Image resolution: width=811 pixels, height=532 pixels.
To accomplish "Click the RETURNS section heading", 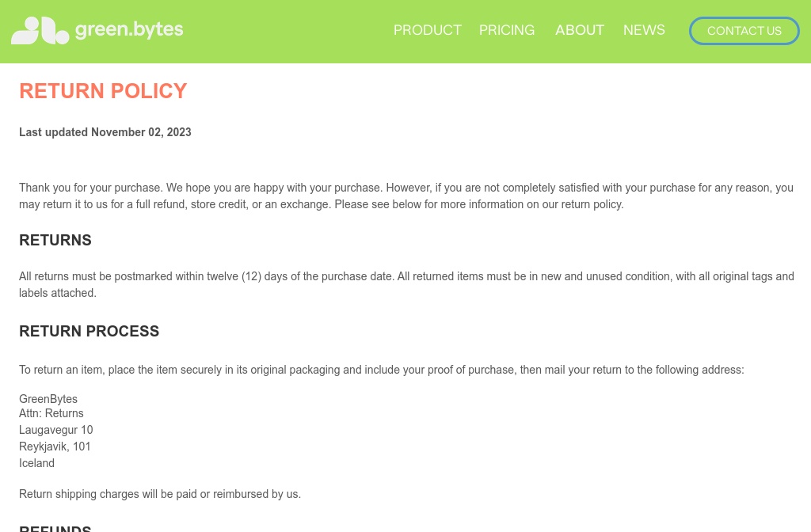I will (x=55, y=241).
